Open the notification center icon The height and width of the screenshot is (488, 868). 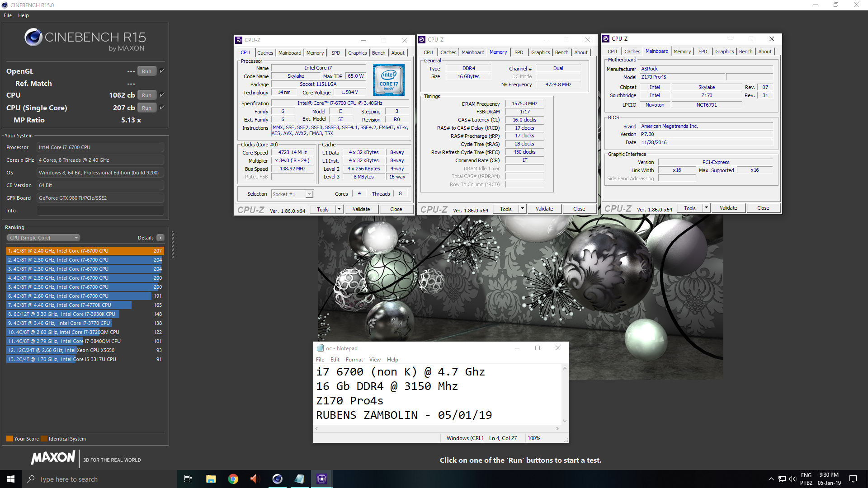tap(853, 479)
